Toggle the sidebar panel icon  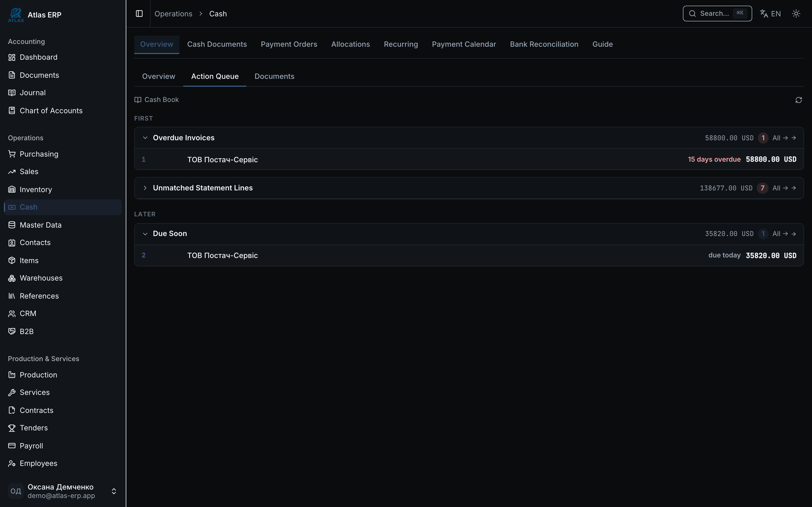(139, 14)
